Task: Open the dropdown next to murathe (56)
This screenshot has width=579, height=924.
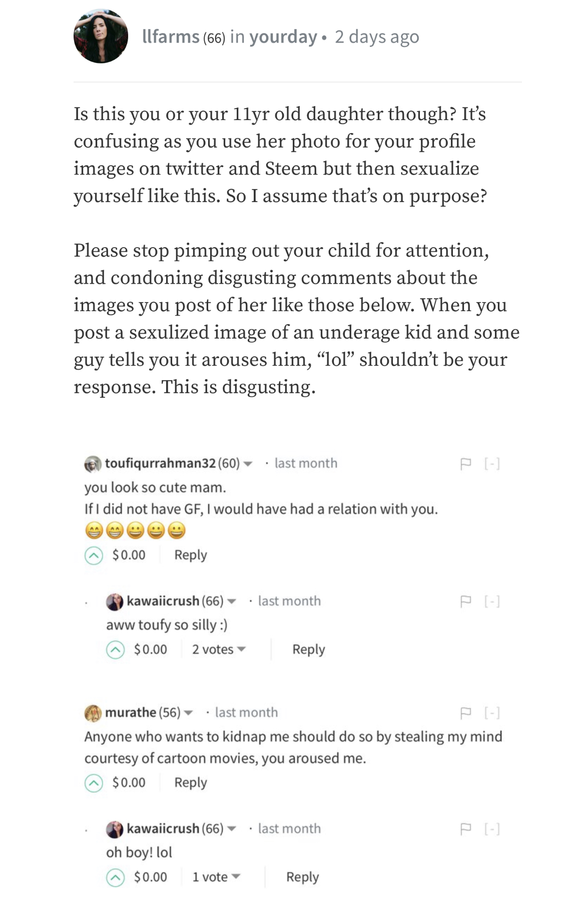Action: coord(188,713)
